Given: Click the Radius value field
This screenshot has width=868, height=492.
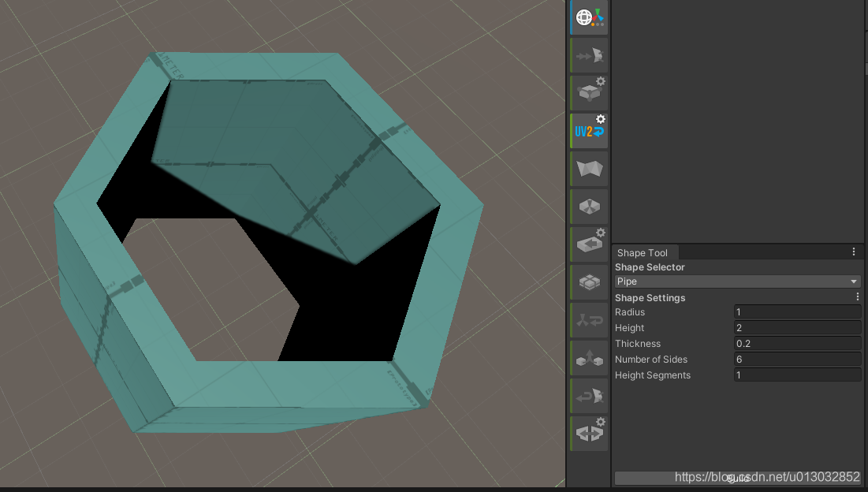Looking at the screenshot, I should click(797, 311).
